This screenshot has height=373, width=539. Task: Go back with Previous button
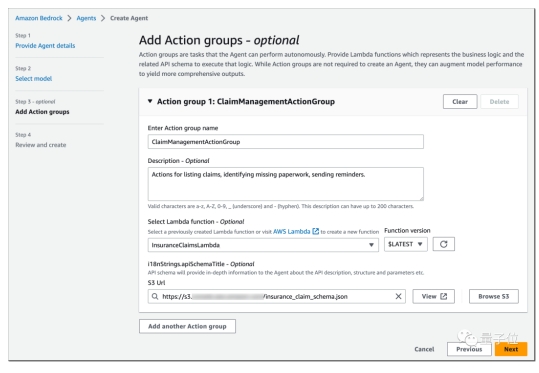pos(469,349)
